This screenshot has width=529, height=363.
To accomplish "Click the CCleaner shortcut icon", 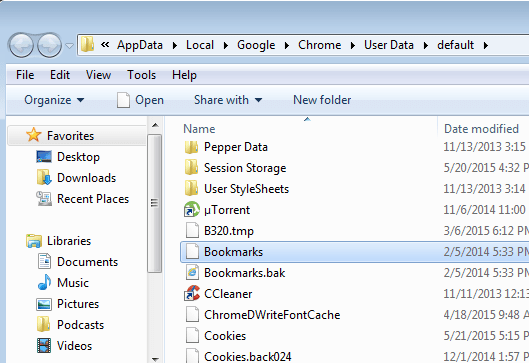I will click(192, 293).
